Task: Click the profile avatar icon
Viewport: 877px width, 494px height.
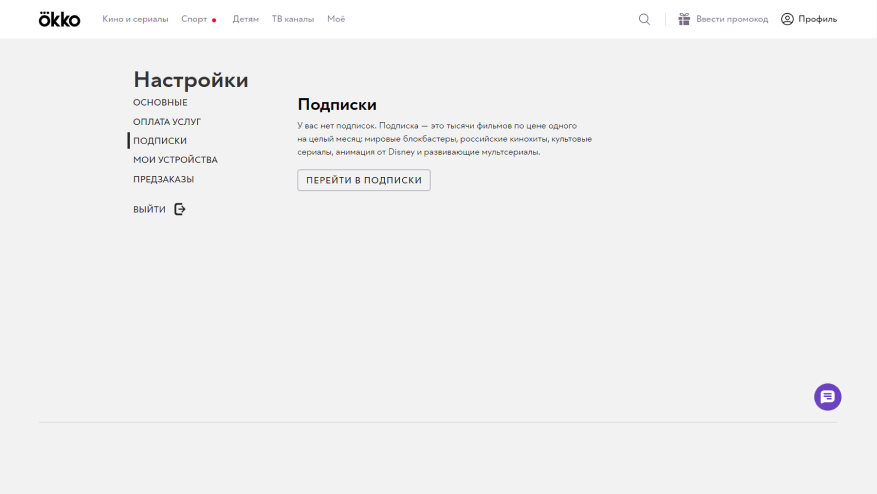Action: (x=787, y=19)
